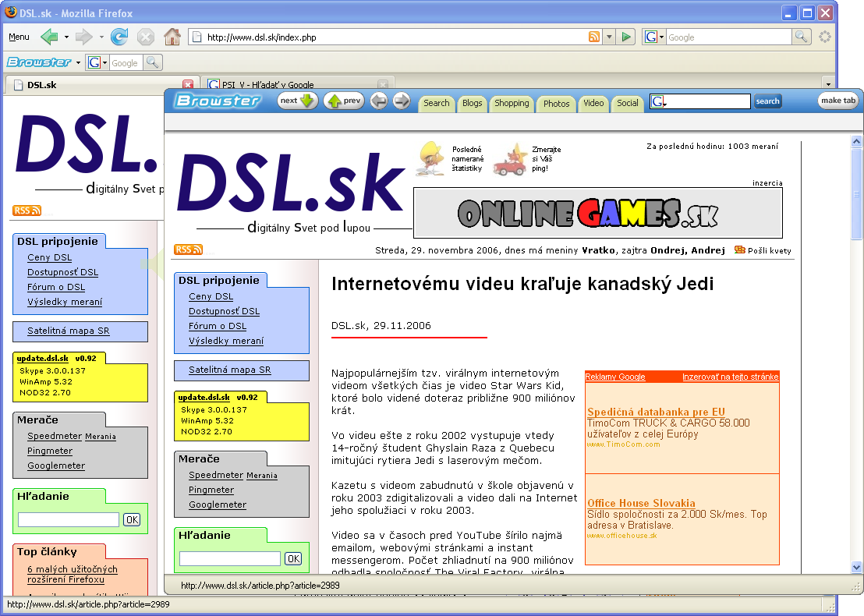The image size is (864, 616).
Task: Click the Browster logo in preview window
Action: click(x=217, y=101)
